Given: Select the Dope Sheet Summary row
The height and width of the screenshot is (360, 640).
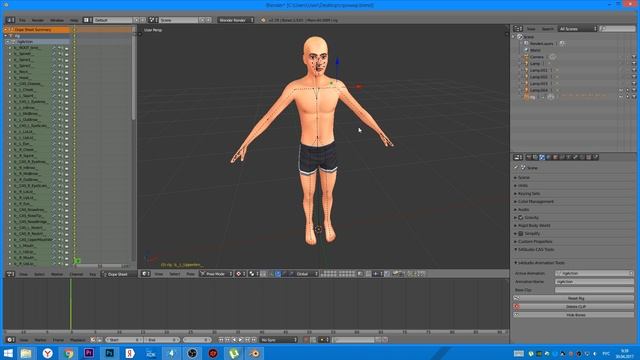Looking at the screenshot, I should (37, 29).
